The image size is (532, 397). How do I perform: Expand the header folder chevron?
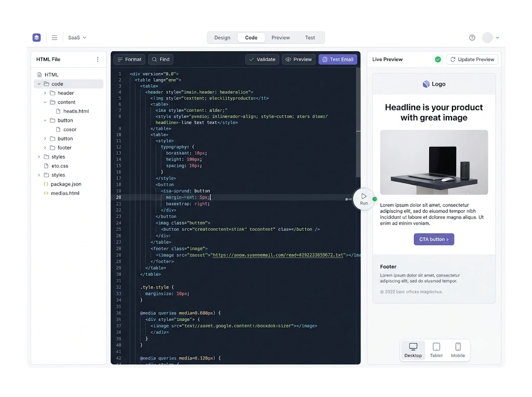click(x=45, y=93)
